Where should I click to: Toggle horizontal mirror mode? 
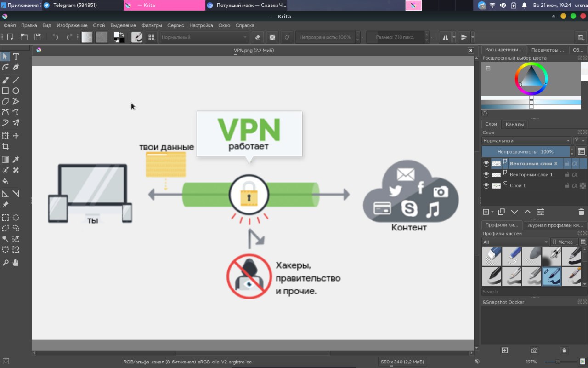(x=445, y=37)
